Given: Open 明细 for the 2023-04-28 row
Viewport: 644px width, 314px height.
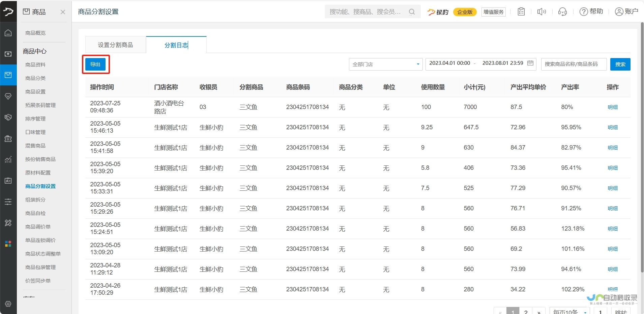Looking at the screenshot, I should (613, 269).
